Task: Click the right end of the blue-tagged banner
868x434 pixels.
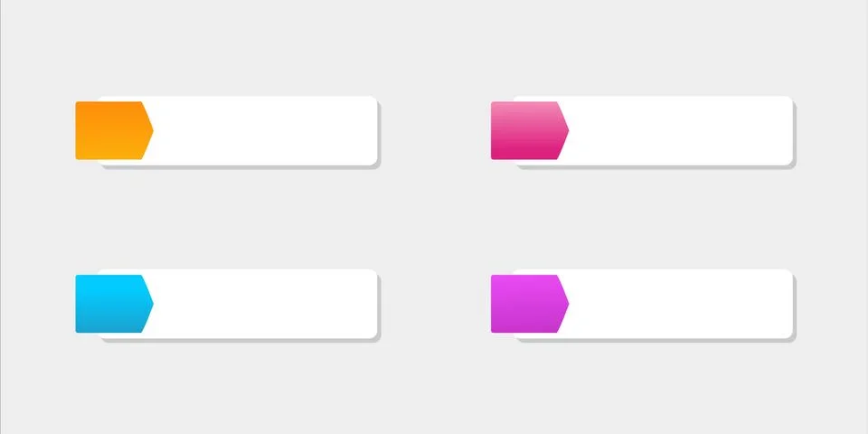Action: pos(366,304)
